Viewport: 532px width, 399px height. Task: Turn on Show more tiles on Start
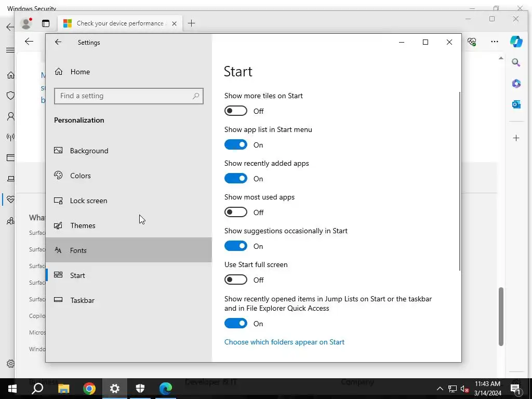[236, 111]
